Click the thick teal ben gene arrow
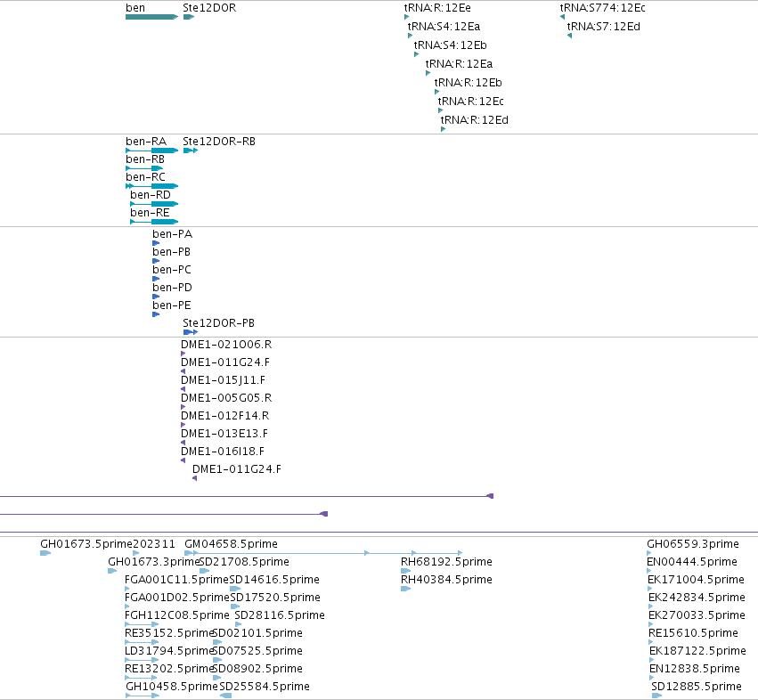Image resolution: width=758 pixels, height=700 pixels. [151, 17]
